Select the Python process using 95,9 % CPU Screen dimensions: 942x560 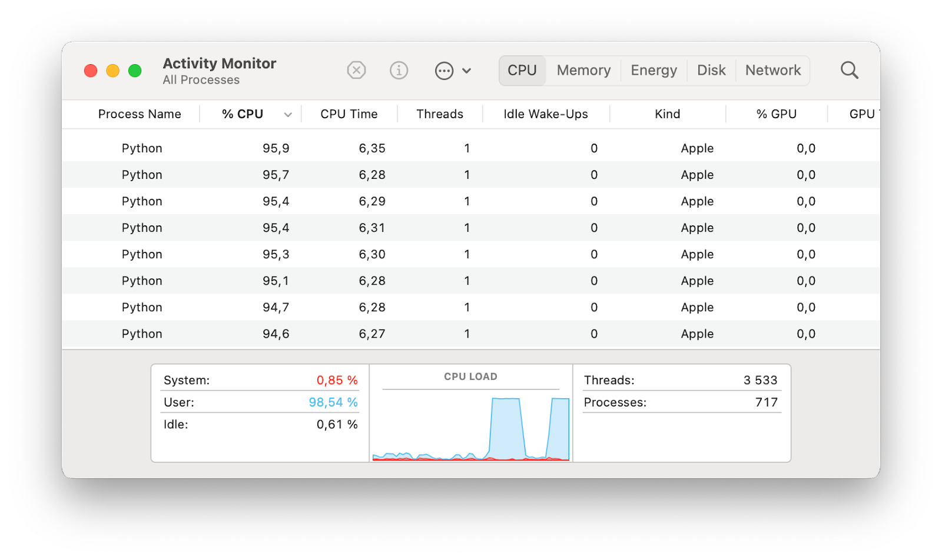pos(142,148)
